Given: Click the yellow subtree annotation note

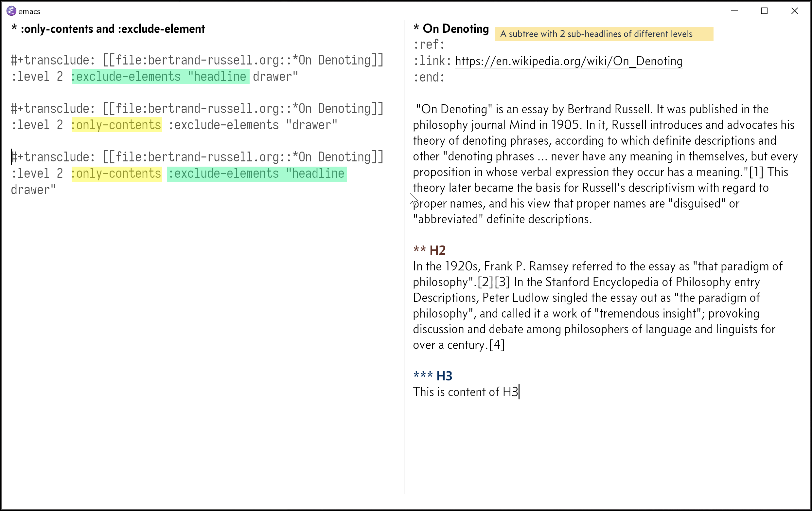Looking at the screenshot, I should [604, 34].
